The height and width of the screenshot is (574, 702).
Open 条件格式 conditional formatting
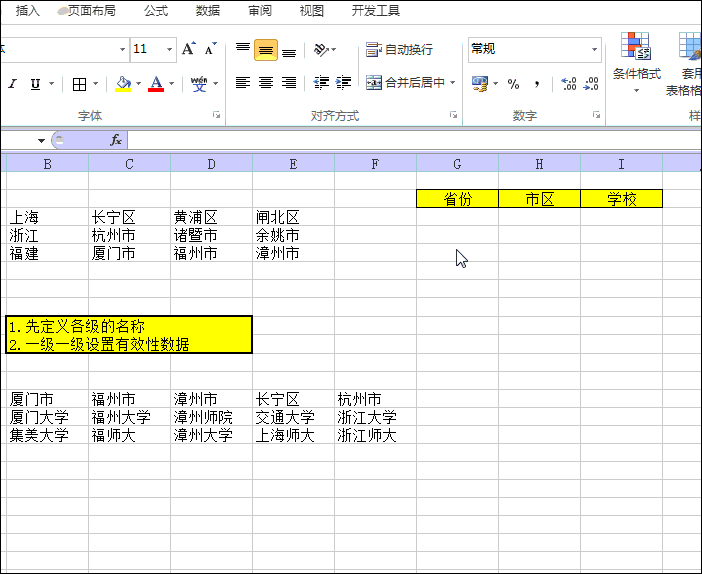click(636, 63)
